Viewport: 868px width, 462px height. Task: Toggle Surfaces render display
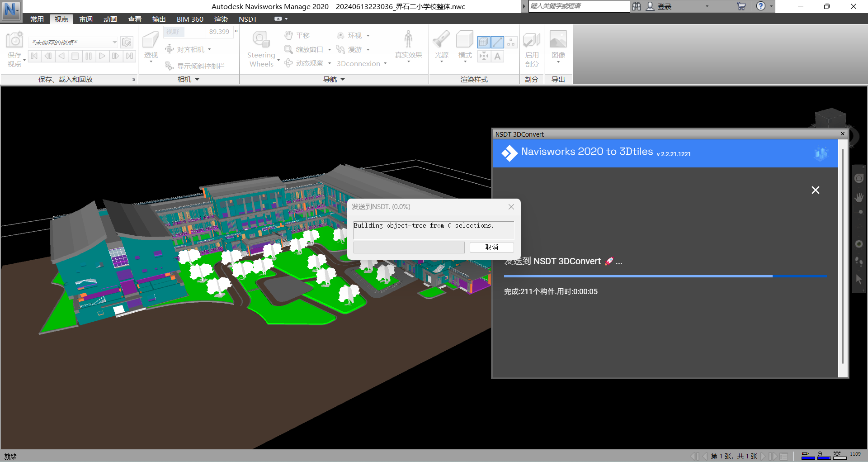[484, 42]
